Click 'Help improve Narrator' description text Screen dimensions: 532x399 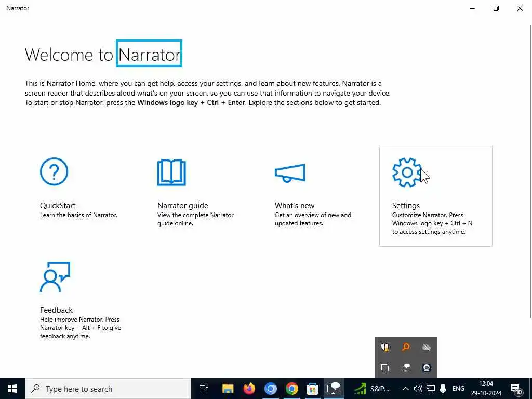81,328
